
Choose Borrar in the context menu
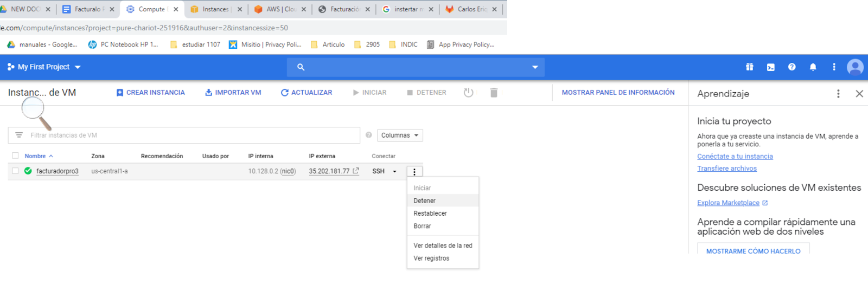click(443, 226)
